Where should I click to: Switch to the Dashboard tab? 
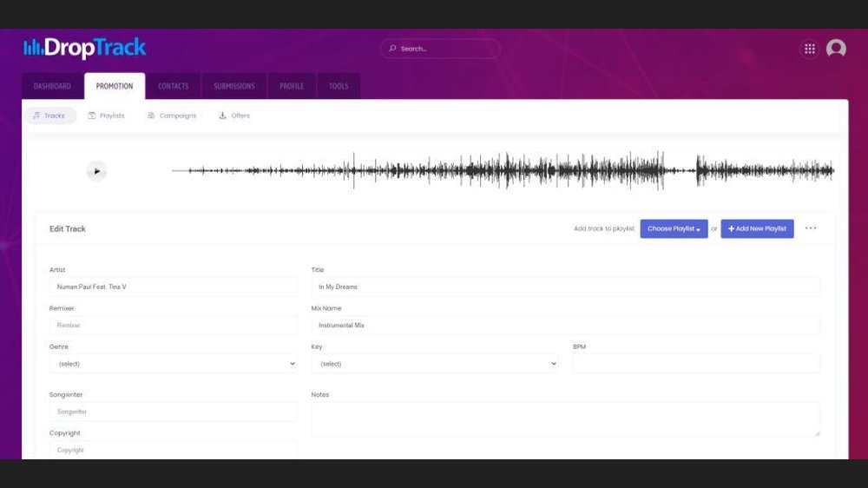coord(52,87)
